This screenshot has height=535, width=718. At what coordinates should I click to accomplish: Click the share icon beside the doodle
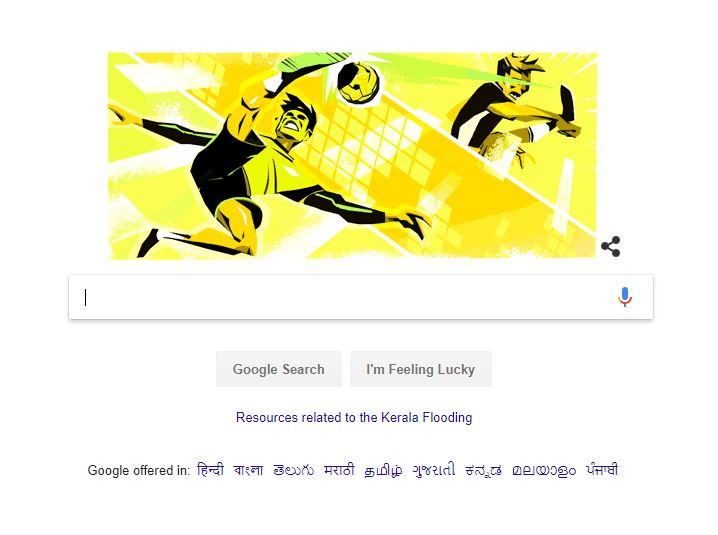coord(610,246)
